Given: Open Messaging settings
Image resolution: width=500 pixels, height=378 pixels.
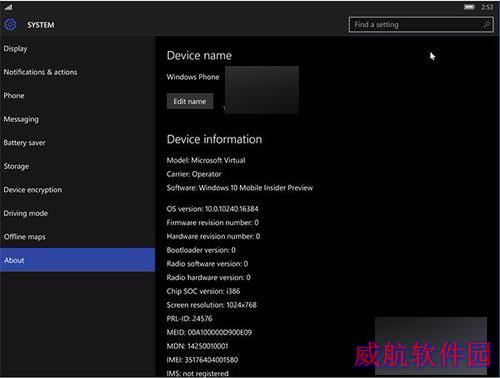Looking at the screenshot, I should click(x=77, y=119).
